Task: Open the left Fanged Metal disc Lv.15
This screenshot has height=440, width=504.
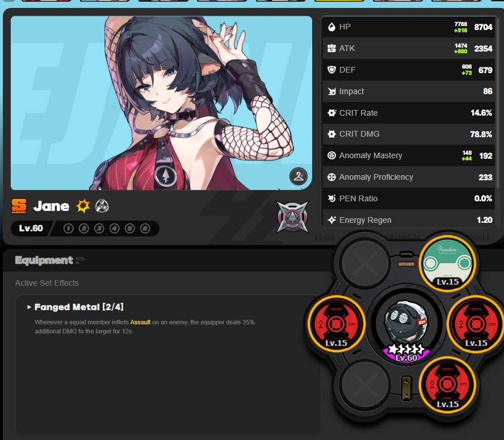Action: click(336, 324)
